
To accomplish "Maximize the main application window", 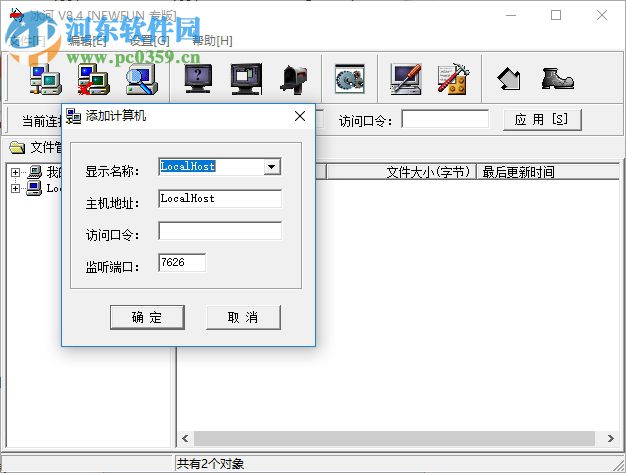I will tap(556, 15).
